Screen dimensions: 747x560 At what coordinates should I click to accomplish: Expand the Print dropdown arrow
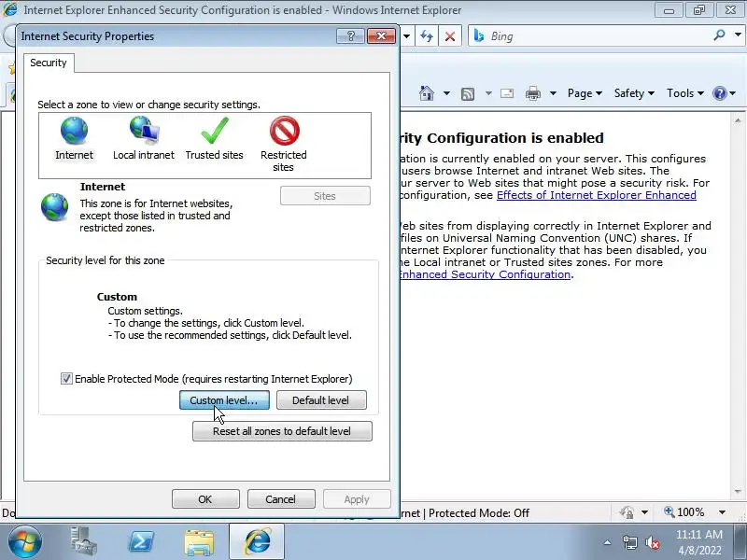[x=553, y=93]
